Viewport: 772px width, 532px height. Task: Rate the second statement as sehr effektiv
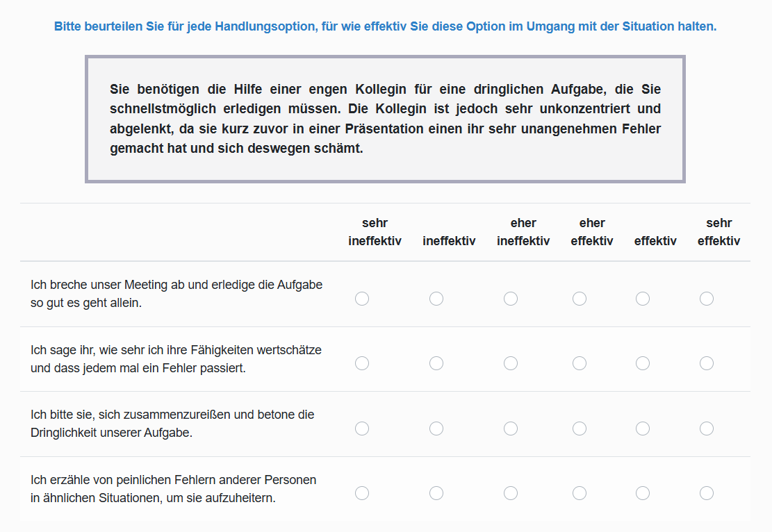[706, 363]
